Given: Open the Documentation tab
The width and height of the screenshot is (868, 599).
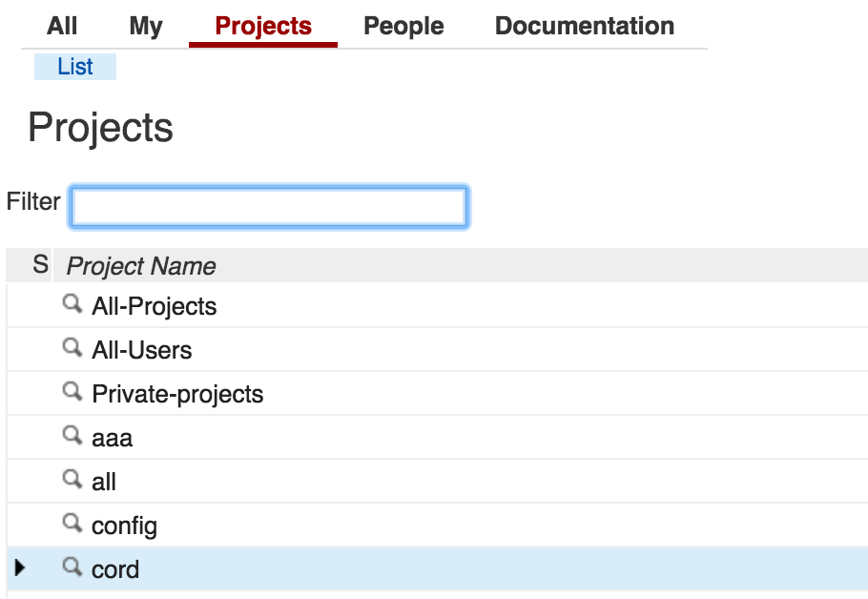Looking at the screenshot, I should (x=585, y=26).
